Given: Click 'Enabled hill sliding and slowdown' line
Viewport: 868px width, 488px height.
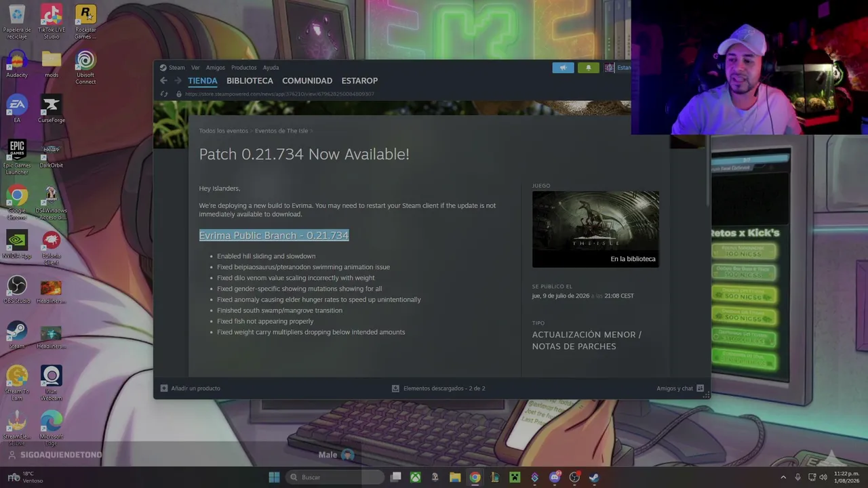Looking at the screenshot, I should (266, 256).
